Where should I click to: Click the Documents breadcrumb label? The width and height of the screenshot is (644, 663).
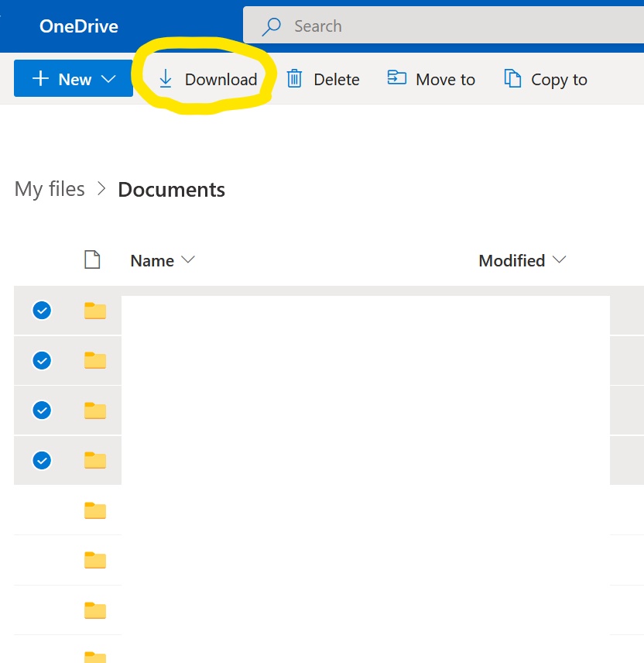171,190
